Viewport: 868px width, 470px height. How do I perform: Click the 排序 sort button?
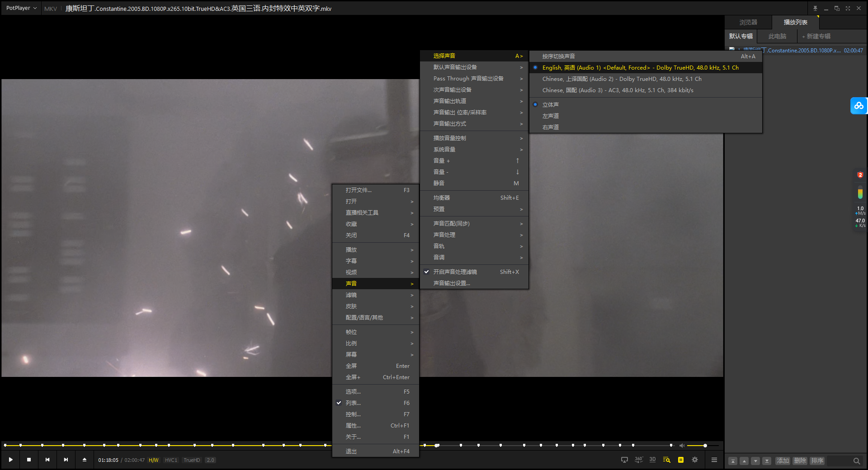coord(817,461)
